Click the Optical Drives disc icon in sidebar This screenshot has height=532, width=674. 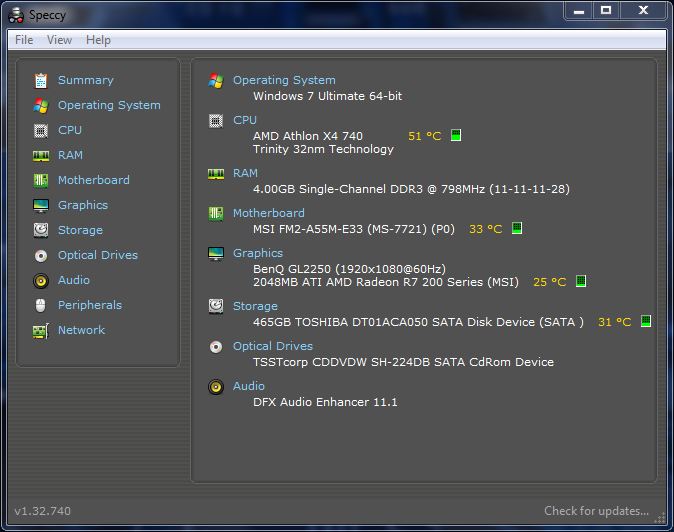pyautogui.click(x=41, y=256)
